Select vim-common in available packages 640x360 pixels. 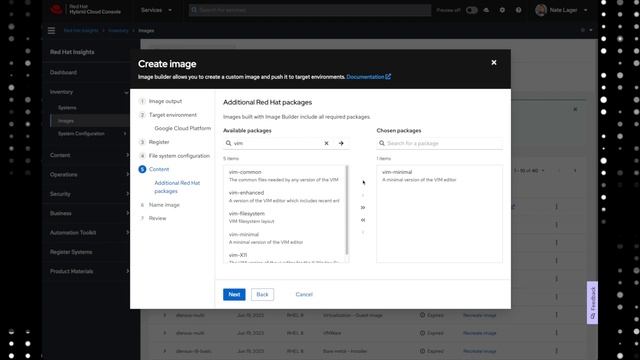click(x=284, y=176)
